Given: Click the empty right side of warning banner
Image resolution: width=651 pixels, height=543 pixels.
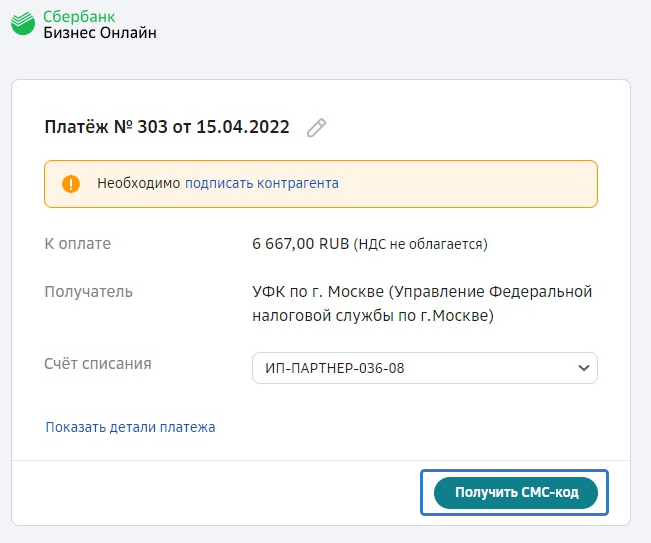Looking at the screenshot, I should (480, 184).
